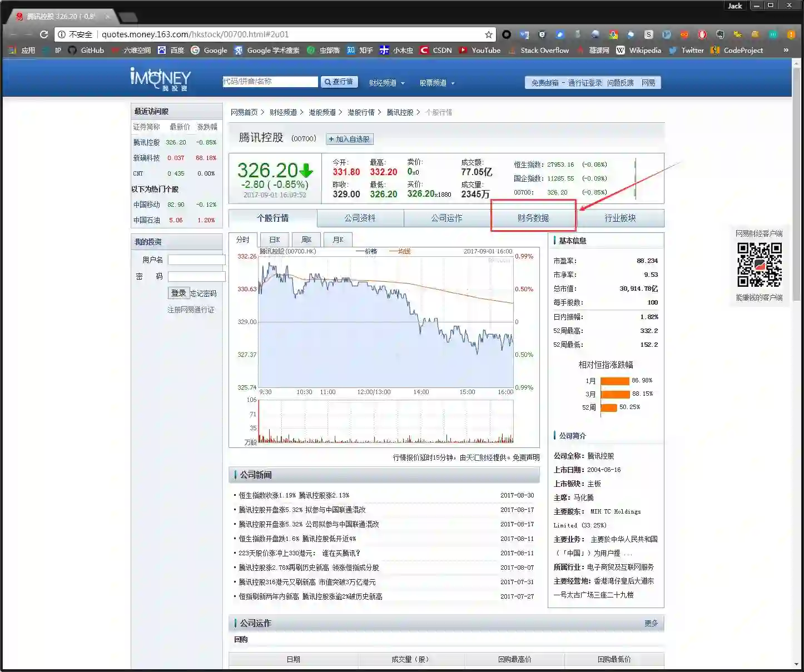Click the S extension icon in toolbar
Screen dimensions: 804x672
click(x=648, y=34)
